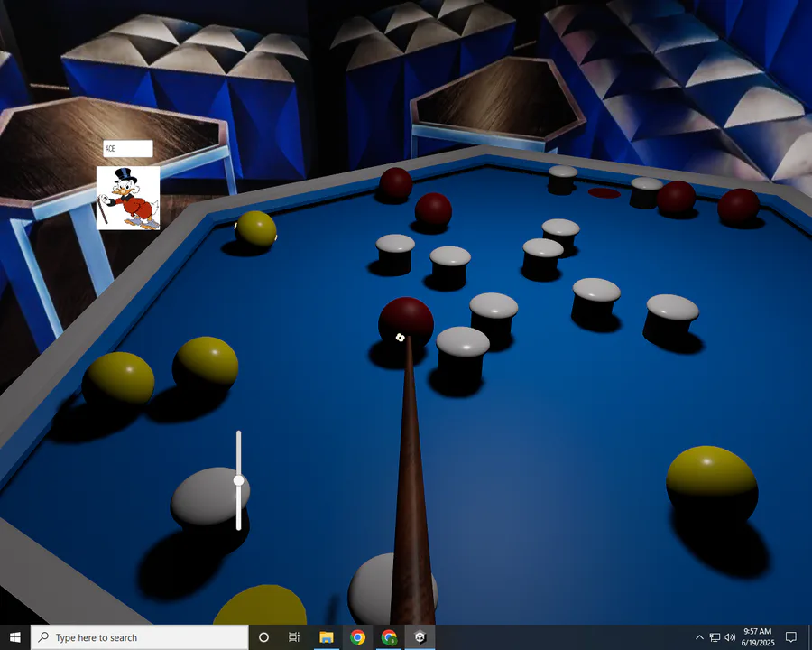
Task: Open File Explorer from the taskbar
Action: (327, 637)
